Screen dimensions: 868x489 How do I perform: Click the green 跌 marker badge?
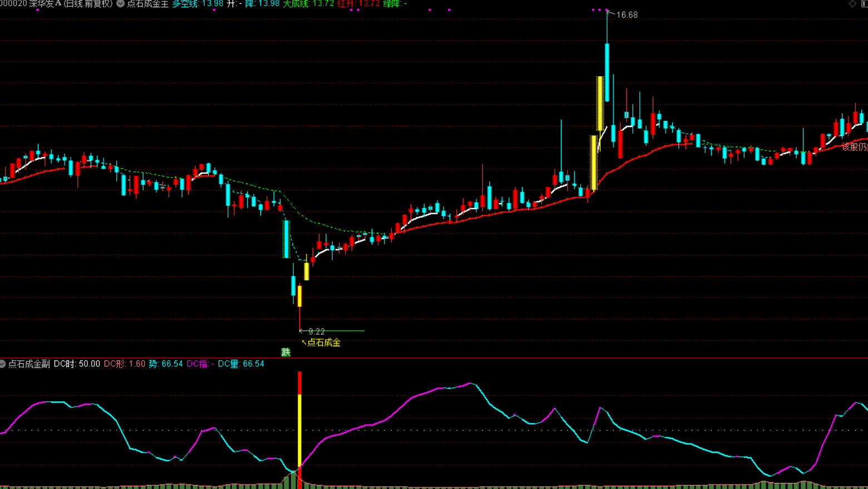tap(286, 352)
